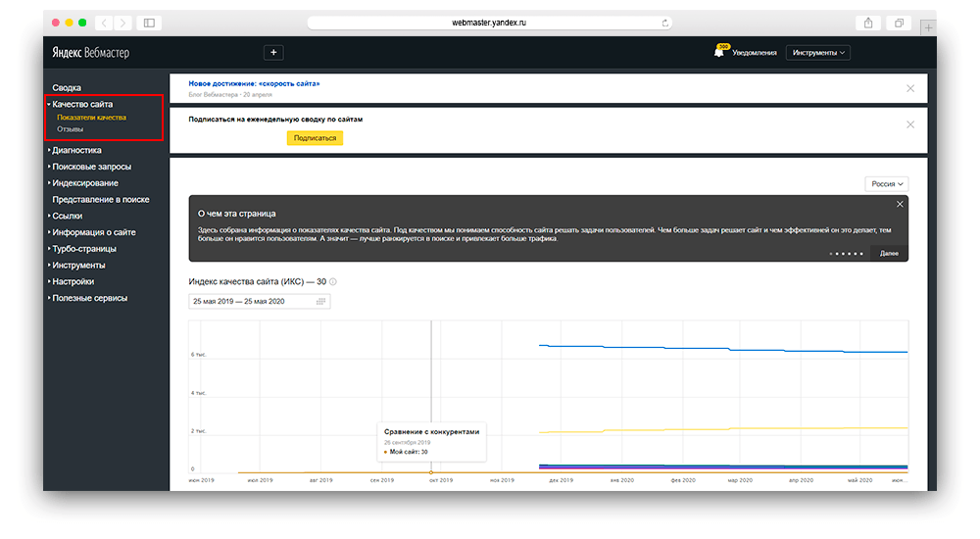Open notifications bell icon

[719, 52]
